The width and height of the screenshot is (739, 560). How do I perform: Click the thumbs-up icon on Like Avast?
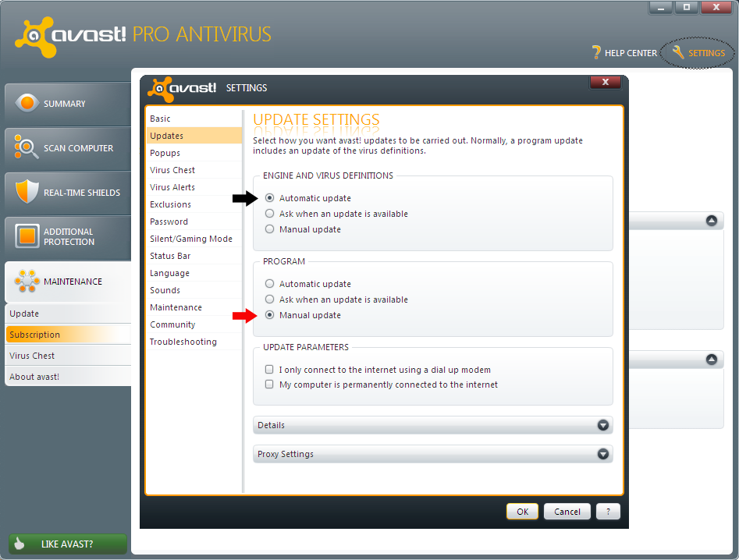(19, 544)
